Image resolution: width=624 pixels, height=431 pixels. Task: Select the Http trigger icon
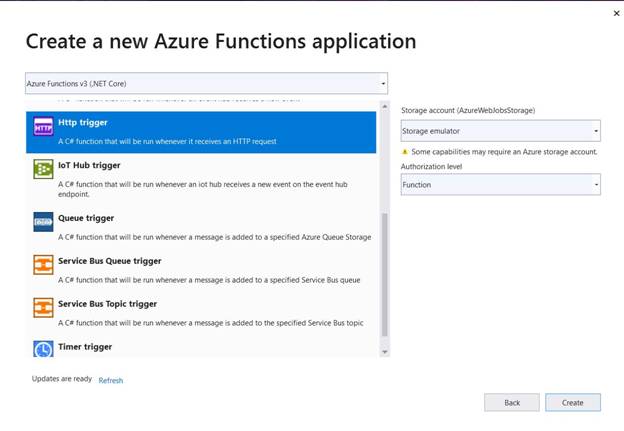43,127
